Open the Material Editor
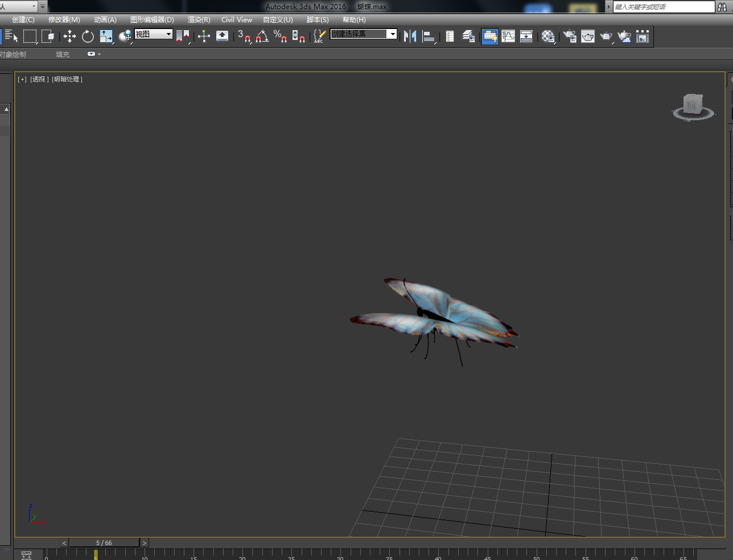 548,36
